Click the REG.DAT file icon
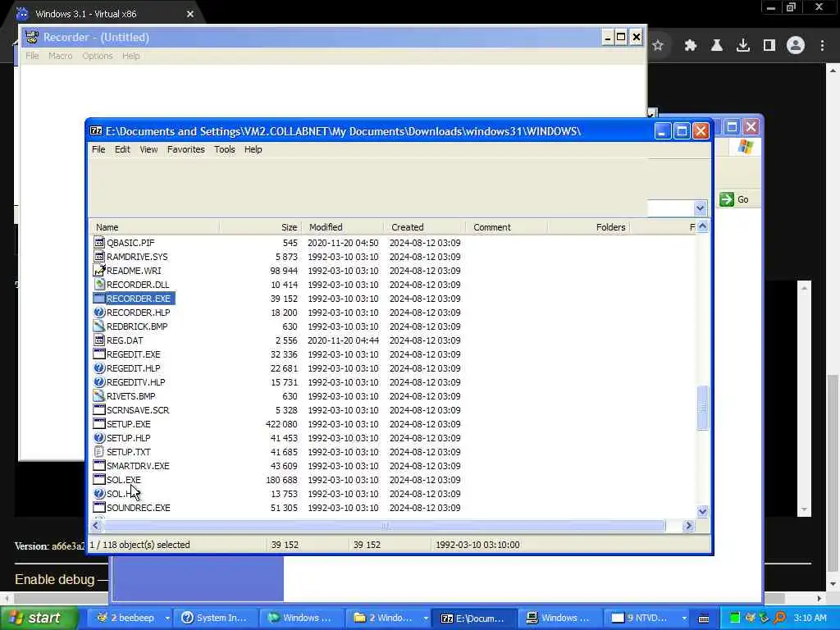Viewport: 840px width, 630px height. point(99,340)
